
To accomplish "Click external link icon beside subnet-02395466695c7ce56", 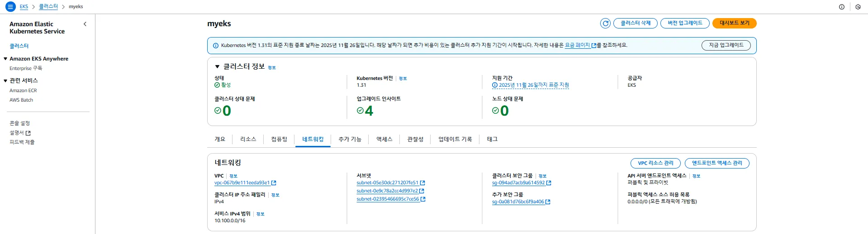I will 423,199.
